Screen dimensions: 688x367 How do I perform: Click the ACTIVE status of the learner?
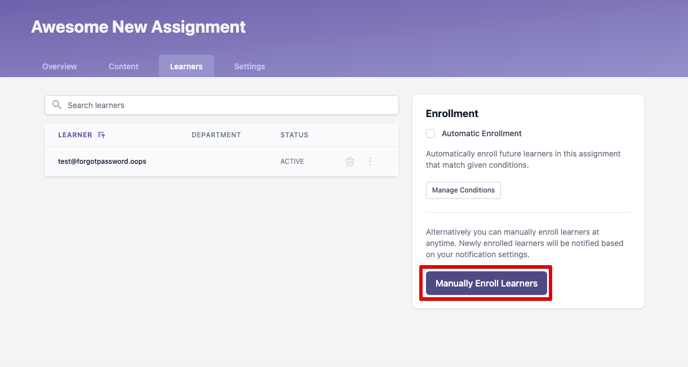click(x=292, y=161)
